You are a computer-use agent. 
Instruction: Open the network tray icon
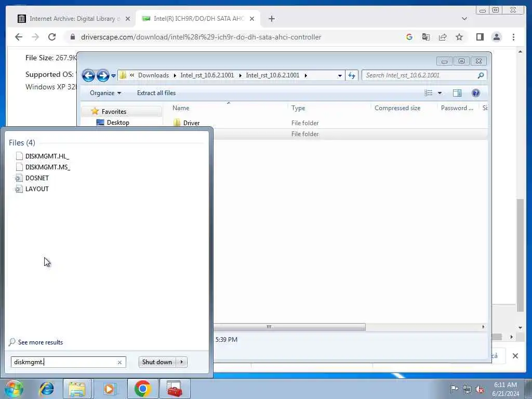click(x=467, y=389)
